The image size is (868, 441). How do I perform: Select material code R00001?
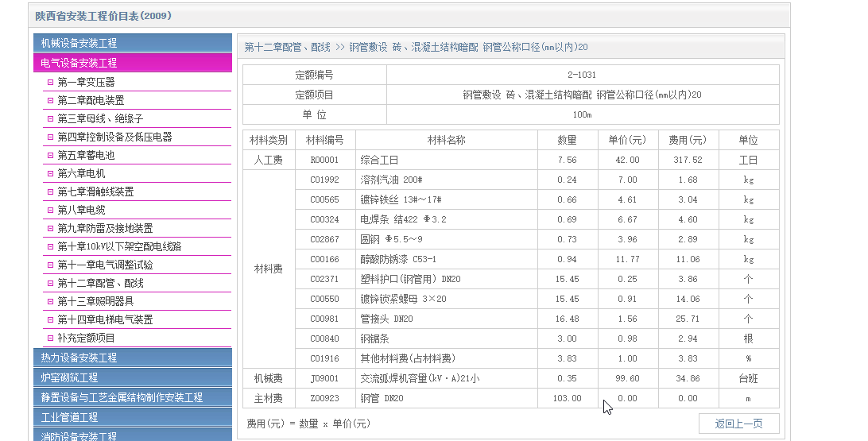[x=324, y=160]
